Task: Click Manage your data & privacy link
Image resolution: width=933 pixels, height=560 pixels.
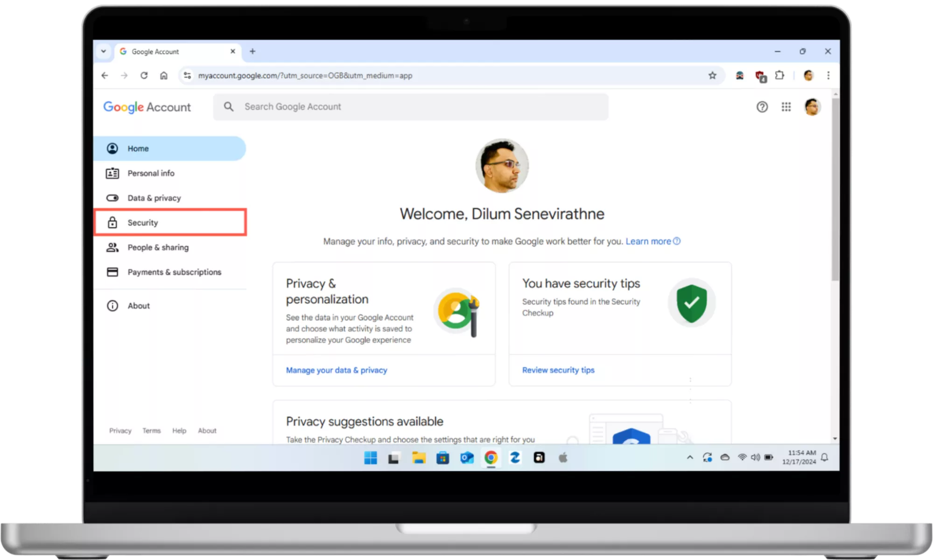Action: (x=337, y=370)
